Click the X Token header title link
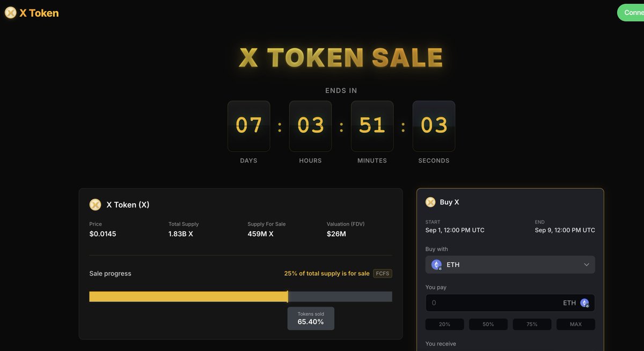644x351 pixels. [39, 13]
